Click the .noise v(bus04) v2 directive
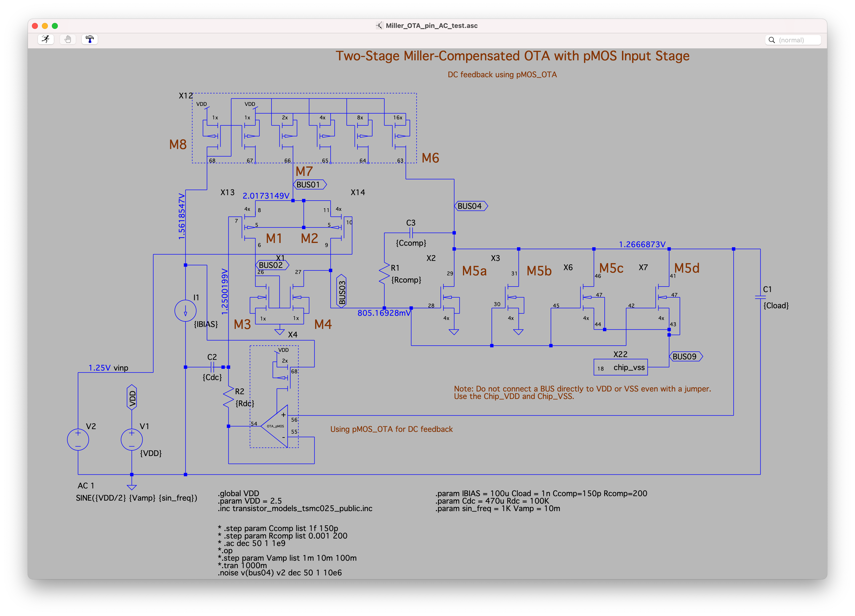 pos(280,573)
